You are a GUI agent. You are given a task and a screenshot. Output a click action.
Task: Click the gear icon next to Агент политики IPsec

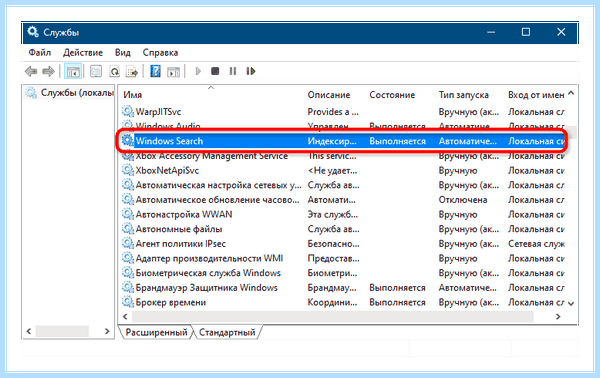tap(128, 243)
